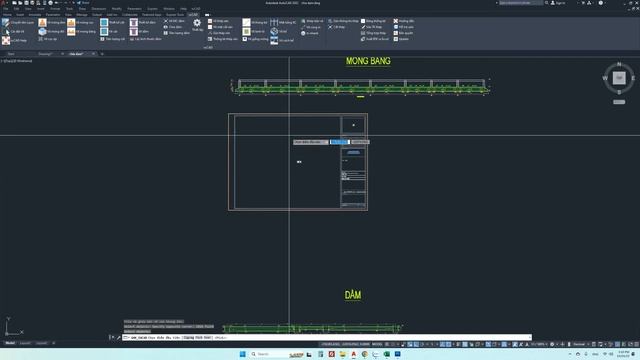Open Excel from the taskbar
The height and width of the screenshot is (360, 640).
387,354
